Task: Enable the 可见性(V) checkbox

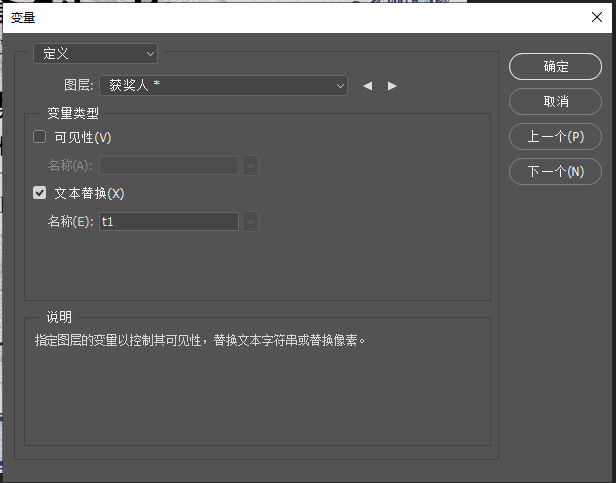Action: [x=39, y=137]
